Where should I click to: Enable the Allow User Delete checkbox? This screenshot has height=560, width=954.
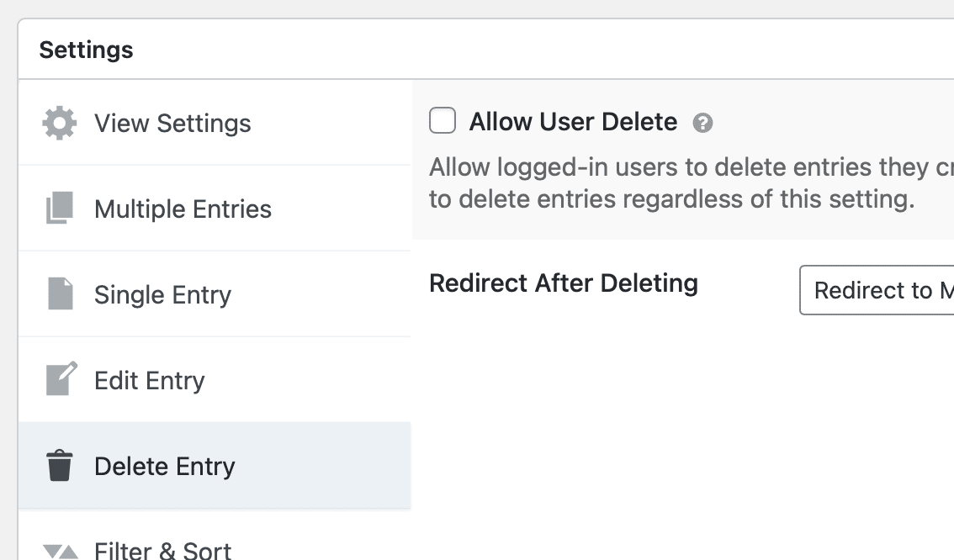tap(443, 121)
